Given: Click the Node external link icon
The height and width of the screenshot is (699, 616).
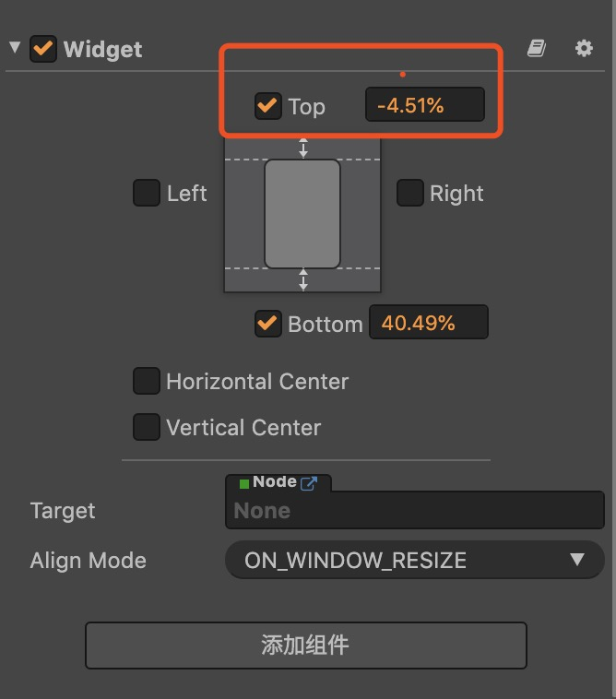Looking at the screenshot, I should point(309,482).
